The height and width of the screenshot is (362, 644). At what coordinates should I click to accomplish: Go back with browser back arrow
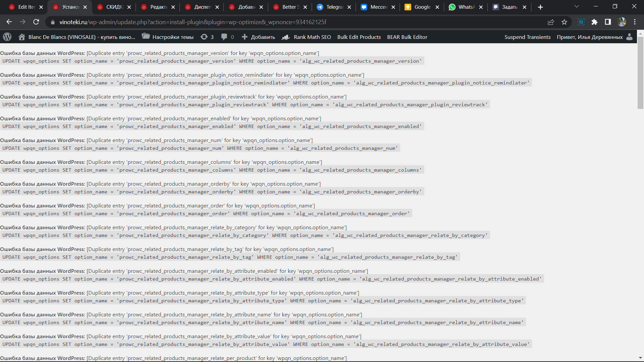coord(9,22)
